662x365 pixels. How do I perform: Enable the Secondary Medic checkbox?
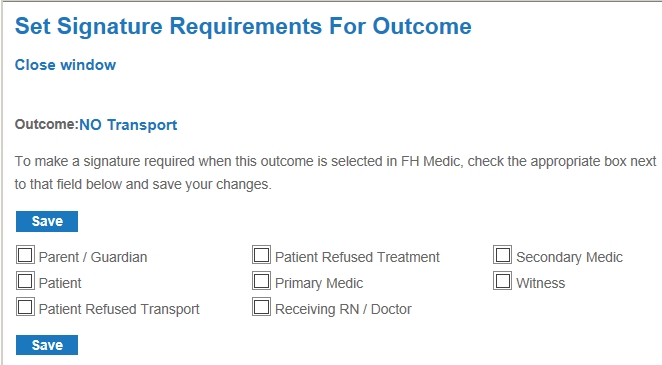502,255
